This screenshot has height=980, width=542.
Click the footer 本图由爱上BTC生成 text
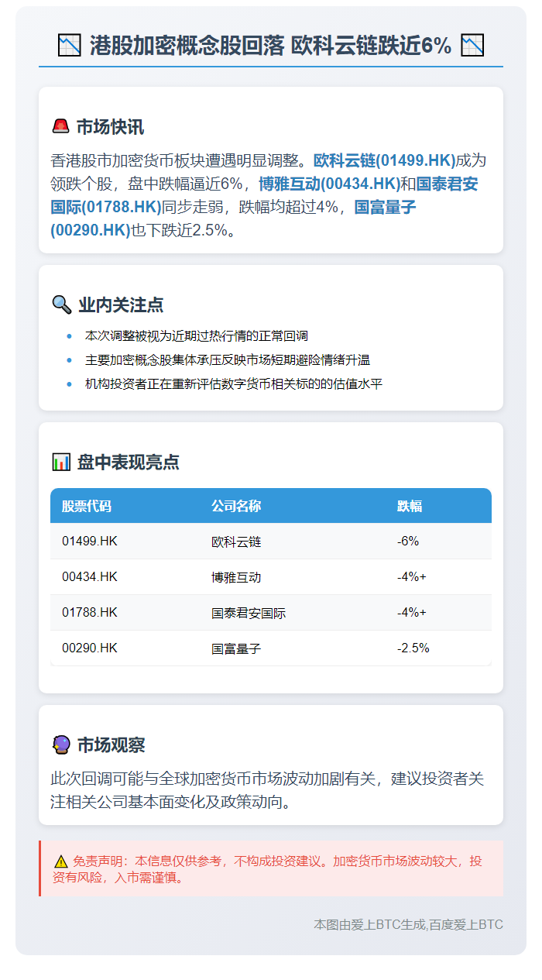408,924
